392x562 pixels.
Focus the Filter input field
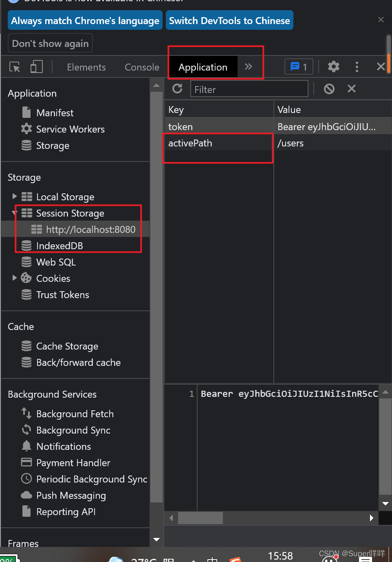pyautogui.click(x=249, y=89)
